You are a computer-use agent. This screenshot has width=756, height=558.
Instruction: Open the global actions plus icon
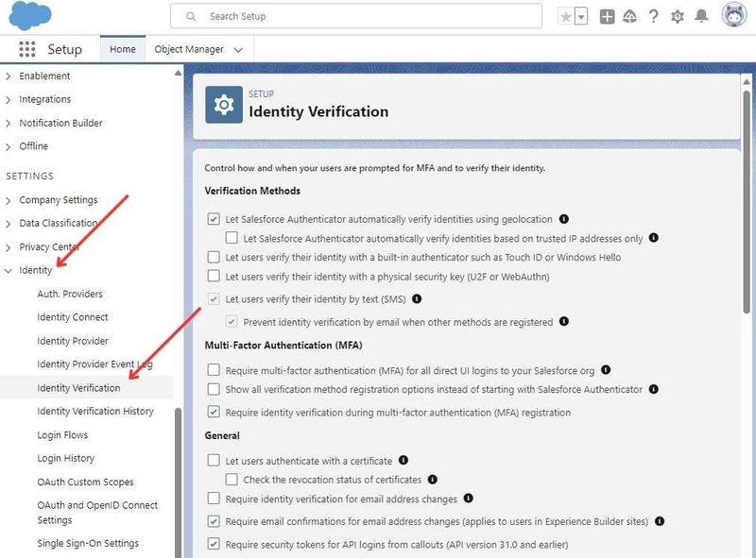pos(607,17)
